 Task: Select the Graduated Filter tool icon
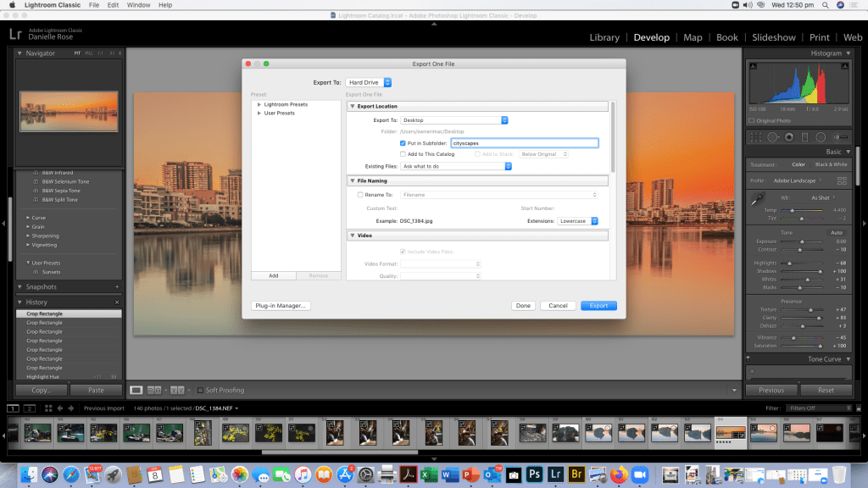[804, 136]
